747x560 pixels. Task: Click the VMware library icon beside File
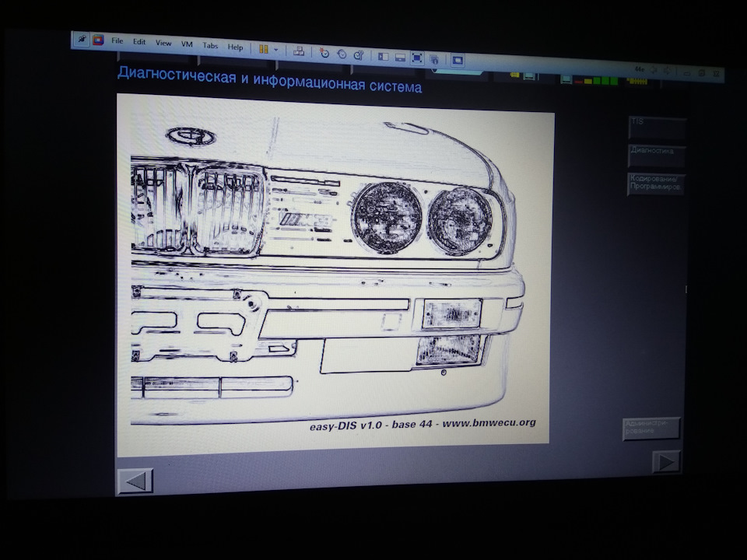click(98, 40)
